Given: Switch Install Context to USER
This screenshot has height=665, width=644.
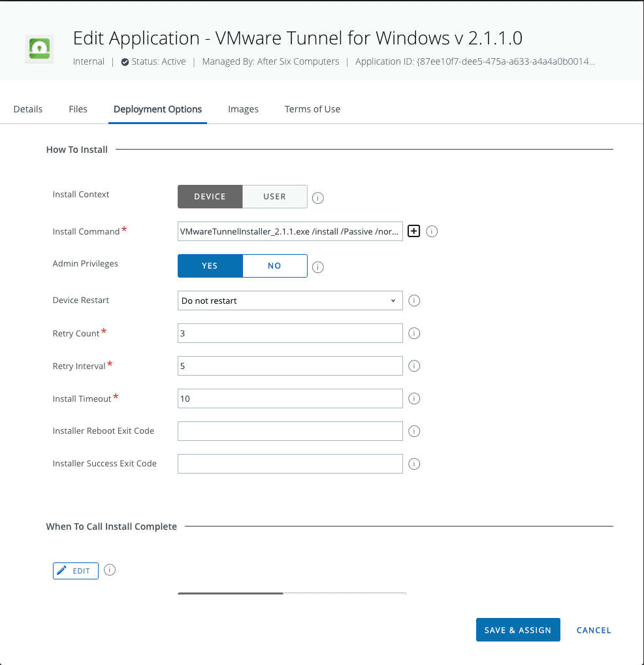Looking at the screenshot, I should 274,197.
